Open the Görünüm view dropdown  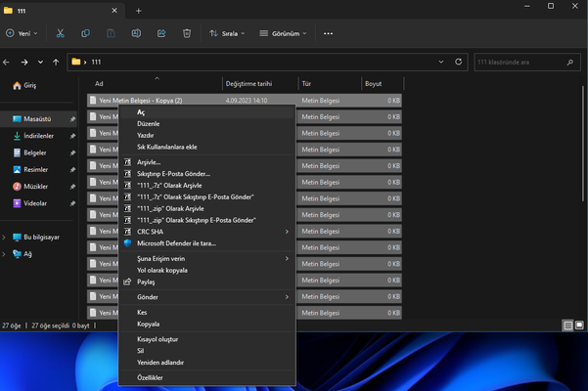[x=283, y=33]
